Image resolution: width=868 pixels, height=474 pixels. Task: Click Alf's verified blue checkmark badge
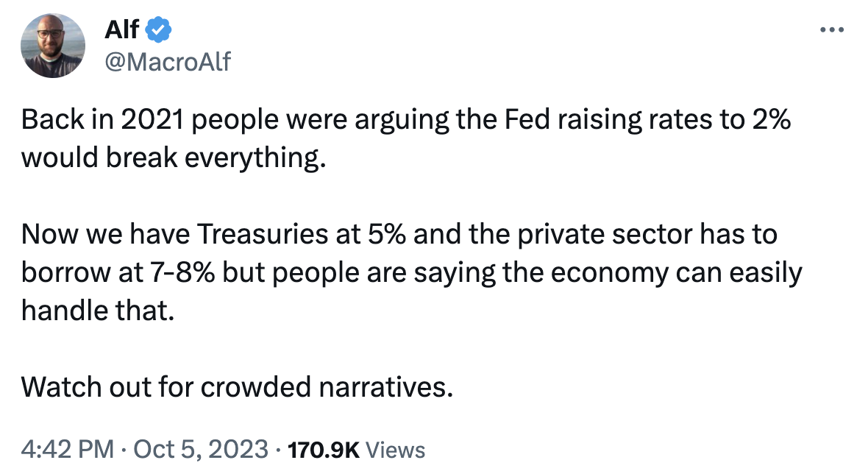(x=157, y=29)
